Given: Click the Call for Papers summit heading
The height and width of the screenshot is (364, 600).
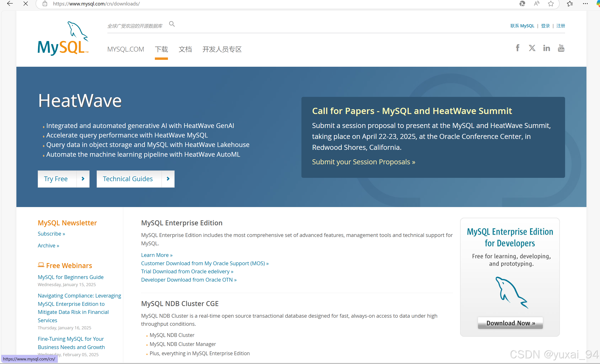Looking at the screenshot, I should (412, 111).
